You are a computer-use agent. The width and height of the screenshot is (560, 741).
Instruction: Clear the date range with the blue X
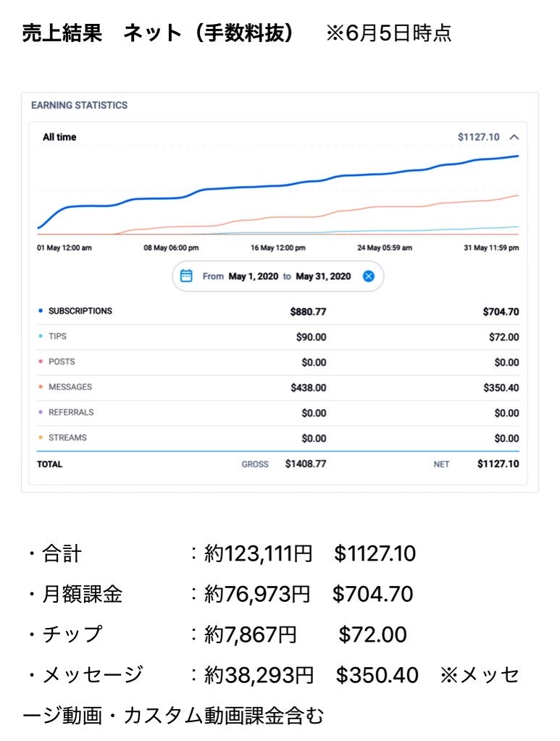(369, 277)
